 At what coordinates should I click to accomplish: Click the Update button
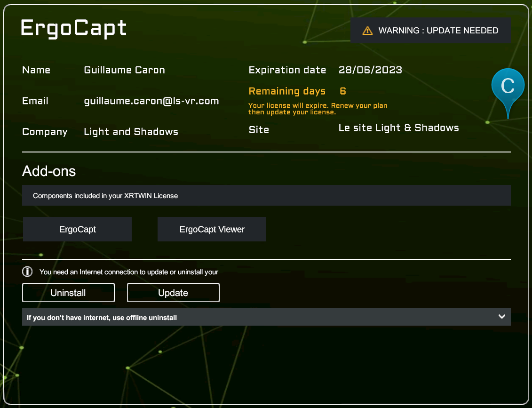pyautogui.click(x=173, y=293)
